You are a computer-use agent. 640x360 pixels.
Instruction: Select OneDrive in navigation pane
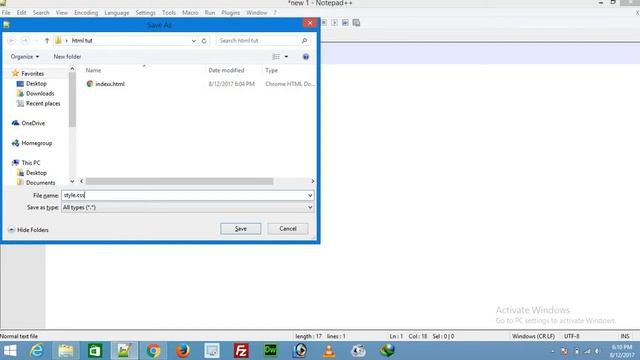click(x=33, y=123)
